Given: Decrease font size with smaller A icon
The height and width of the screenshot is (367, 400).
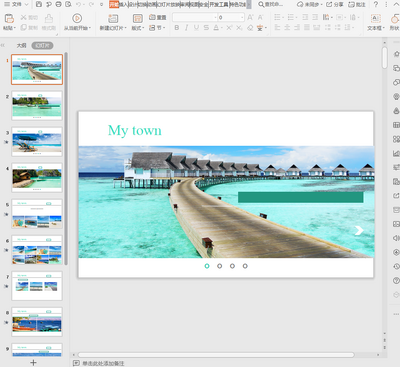Looking at the screenshot, I should pyautogui.click(x=261, y=17).
